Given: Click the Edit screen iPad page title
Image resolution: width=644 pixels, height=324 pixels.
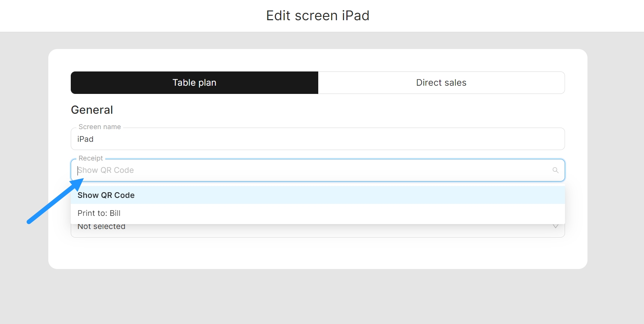Looking at the screenshot, I should click(x=318, y=16).
